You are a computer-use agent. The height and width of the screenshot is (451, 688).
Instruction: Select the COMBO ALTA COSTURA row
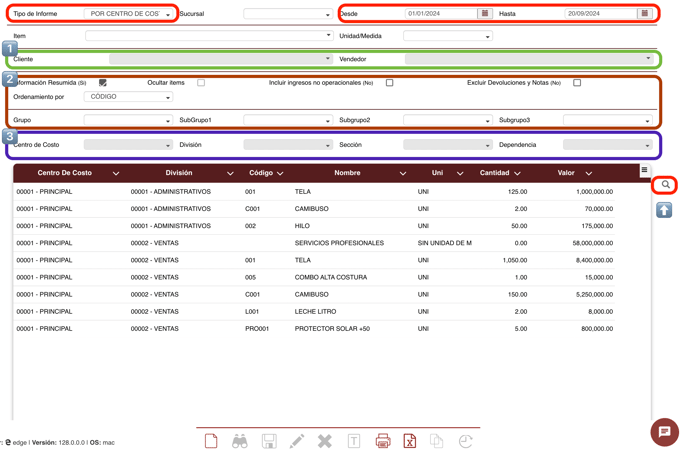[314, 277]
